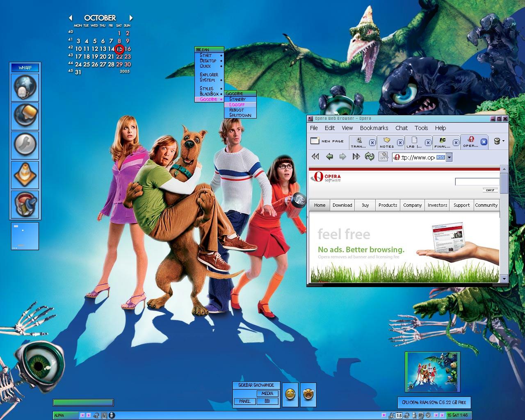Screen dimensions: 525x420
Task: Go back with Opera's green back arrow
Action: click(329, 156)
